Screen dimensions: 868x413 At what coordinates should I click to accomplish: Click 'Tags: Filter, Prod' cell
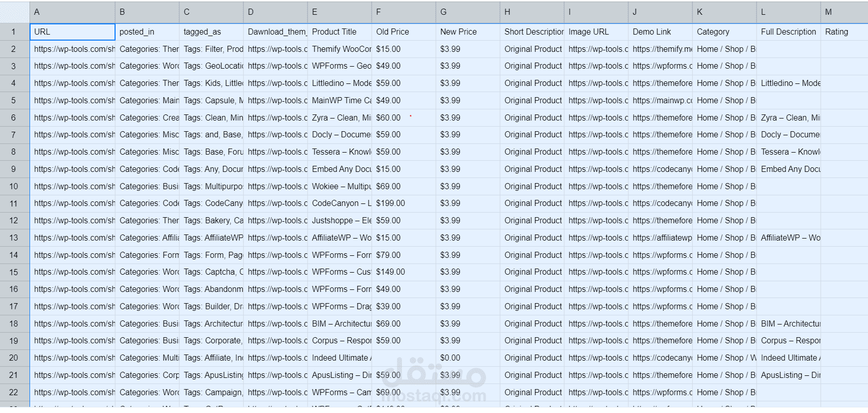click(x=211, y=49)
